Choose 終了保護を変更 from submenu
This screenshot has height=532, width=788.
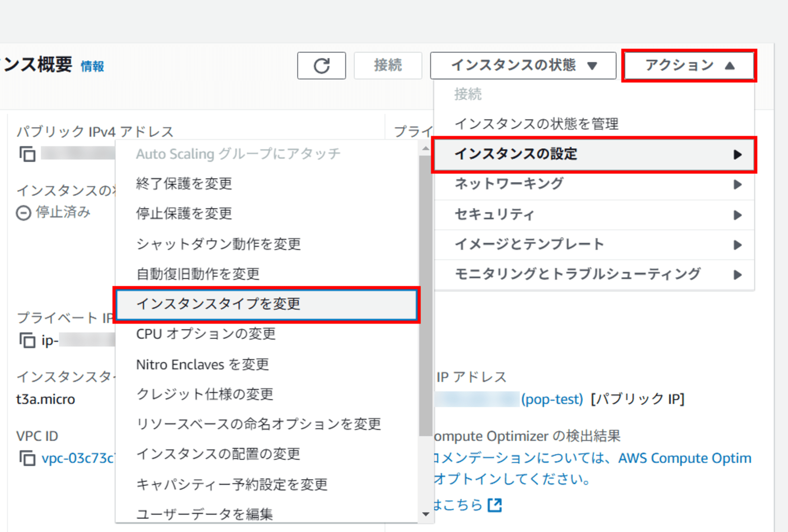click(267, 184)
